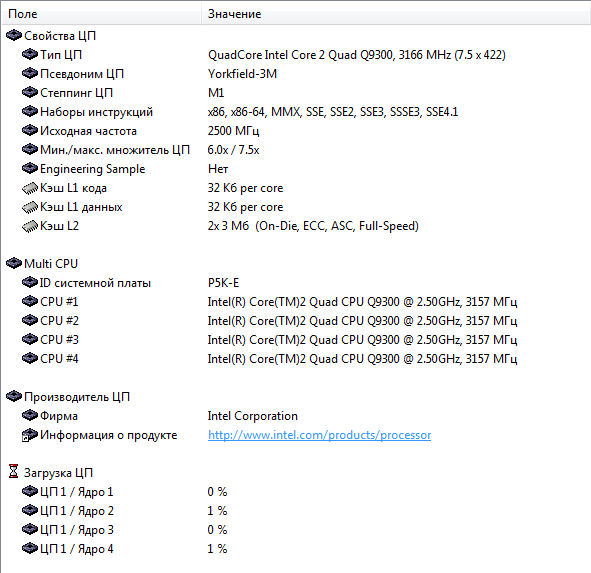Click the chip icon beside Производитель ЦП

[x=14, y=396]
